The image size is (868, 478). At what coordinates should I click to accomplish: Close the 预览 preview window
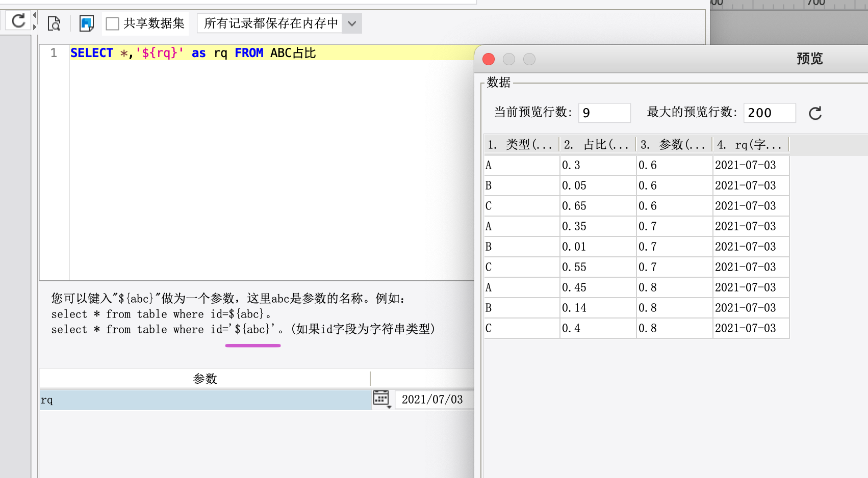[x=489, y=59]
